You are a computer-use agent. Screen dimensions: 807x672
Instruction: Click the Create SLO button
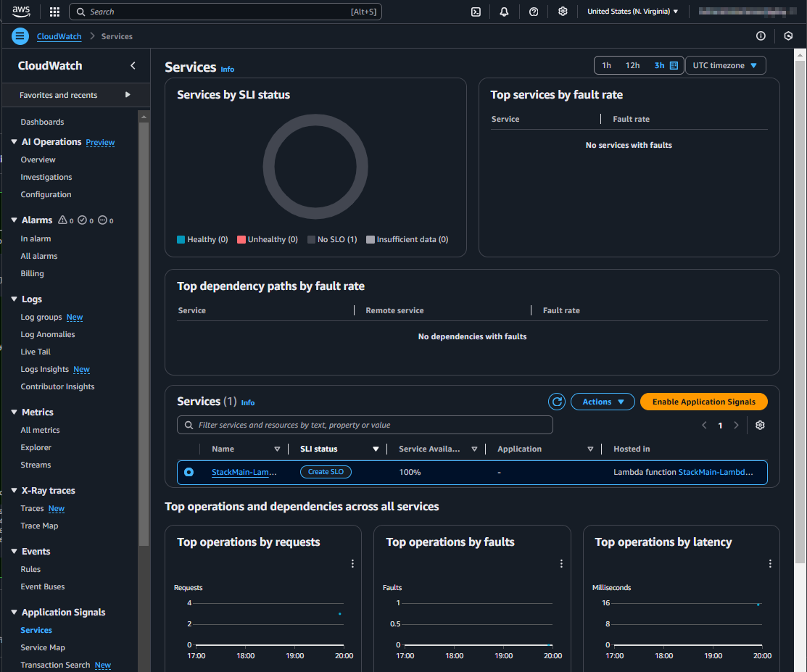click(x=326, y=472)
